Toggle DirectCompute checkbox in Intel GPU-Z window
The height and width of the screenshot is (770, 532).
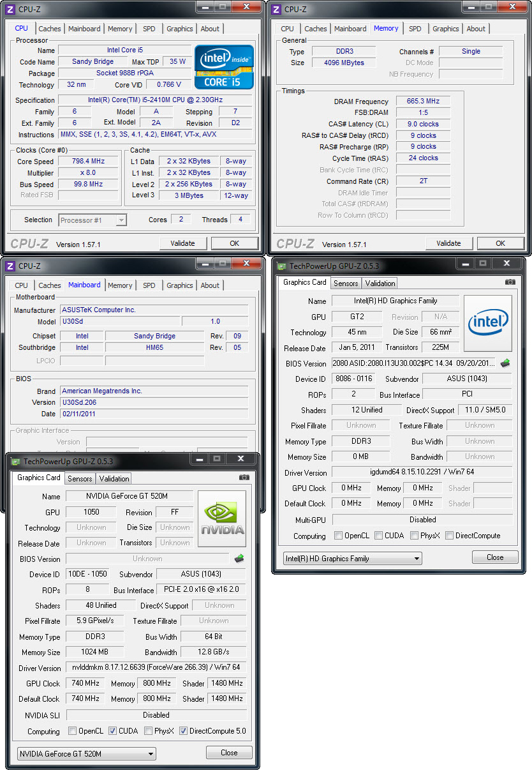click(x=450, y=536)
